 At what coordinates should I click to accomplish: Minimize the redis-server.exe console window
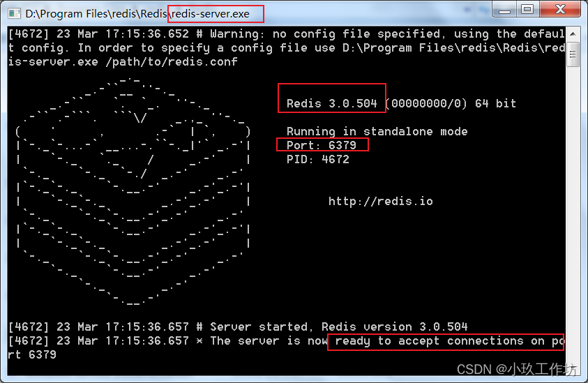tap(504, 9)
